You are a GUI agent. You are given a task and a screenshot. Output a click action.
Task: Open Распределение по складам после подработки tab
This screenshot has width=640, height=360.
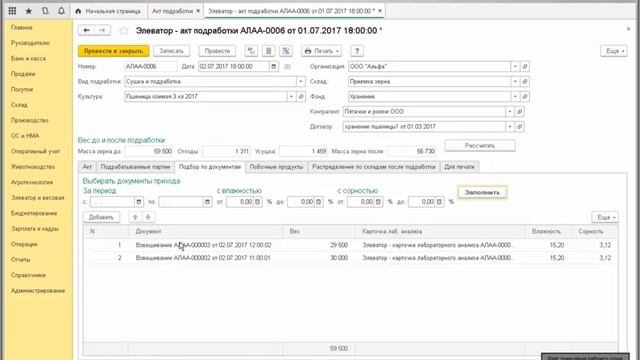pos(374,167)
